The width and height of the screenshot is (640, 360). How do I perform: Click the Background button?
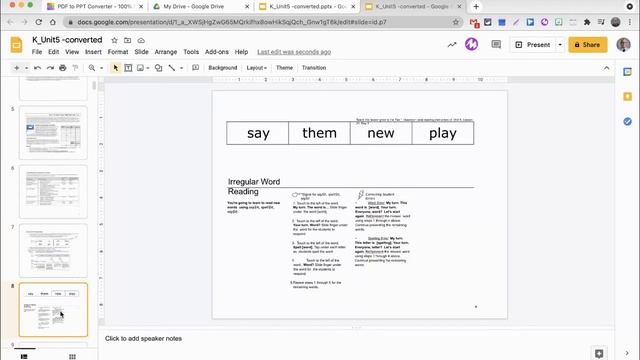222,68
